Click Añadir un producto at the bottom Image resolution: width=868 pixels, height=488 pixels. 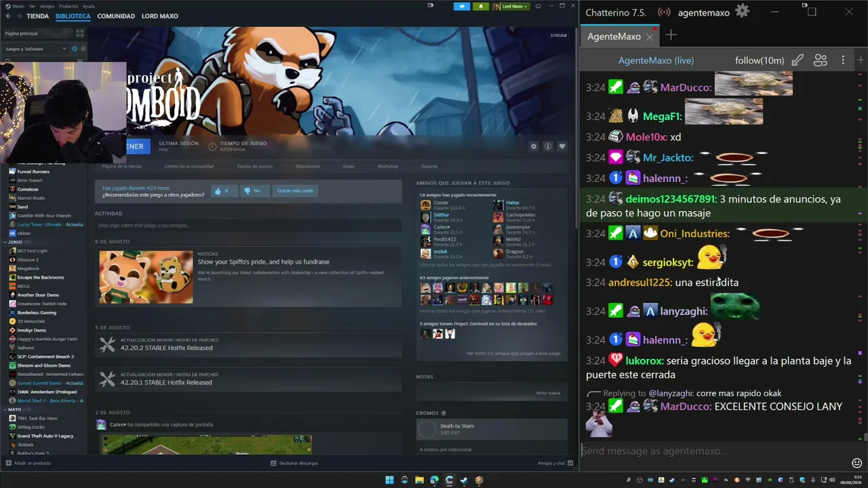[28, 463]
